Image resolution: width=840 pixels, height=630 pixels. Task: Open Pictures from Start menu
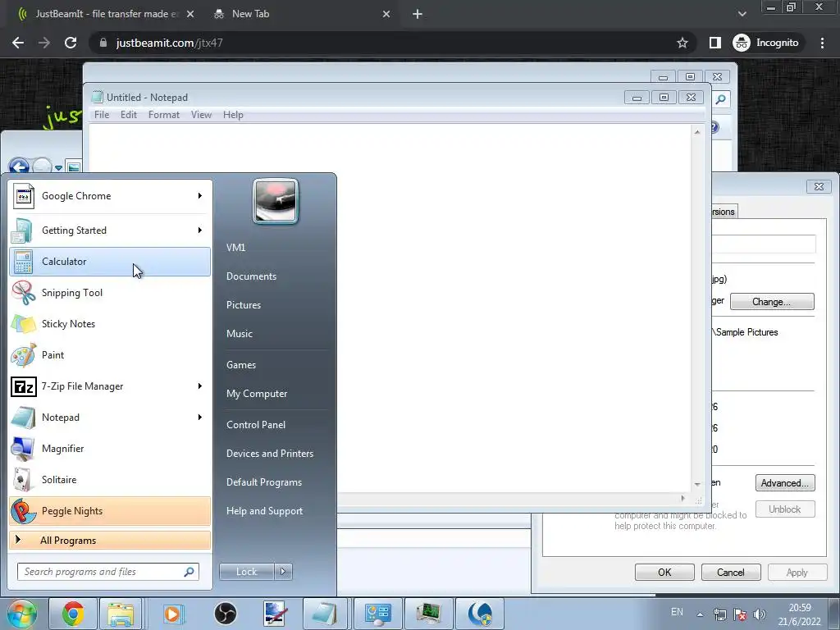point(243,305)
